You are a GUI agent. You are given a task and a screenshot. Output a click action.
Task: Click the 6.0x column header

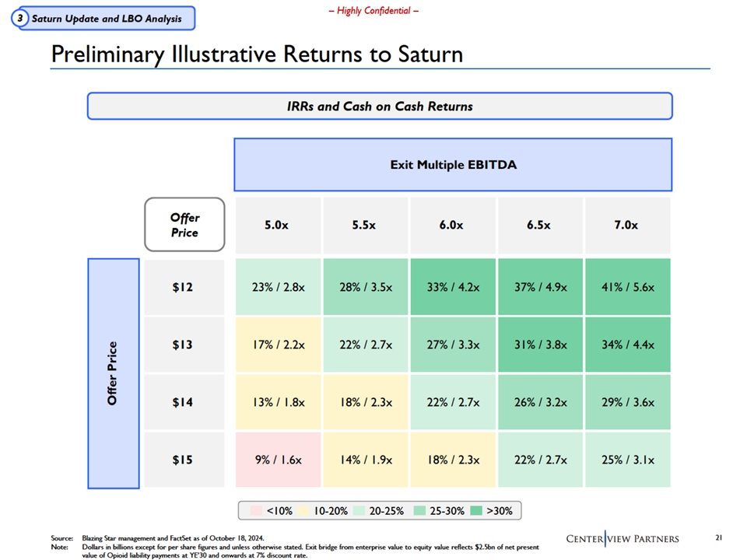(453, 226)
